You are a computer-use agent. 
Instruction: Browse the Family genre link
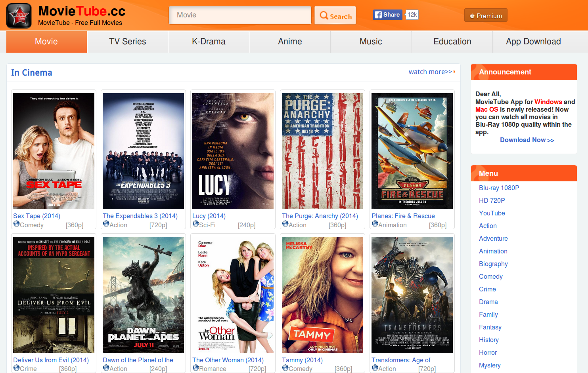coord(488,314)
